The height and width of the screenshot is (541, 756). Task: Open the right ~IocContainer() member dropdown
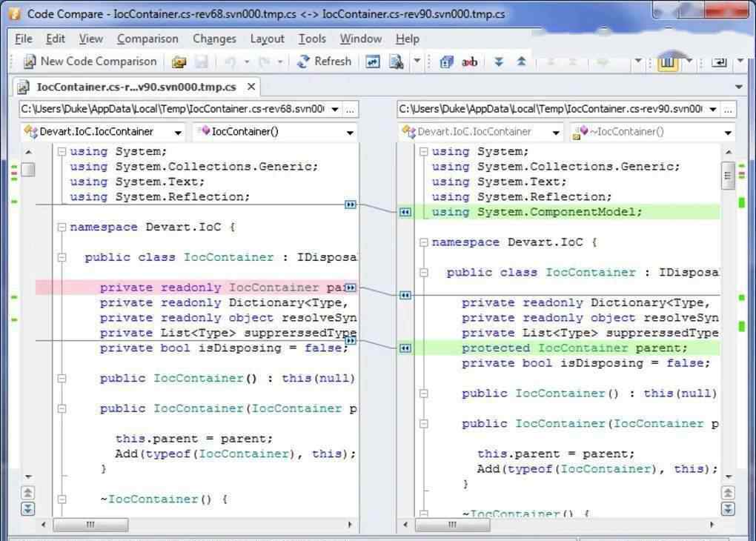point(727,133)
